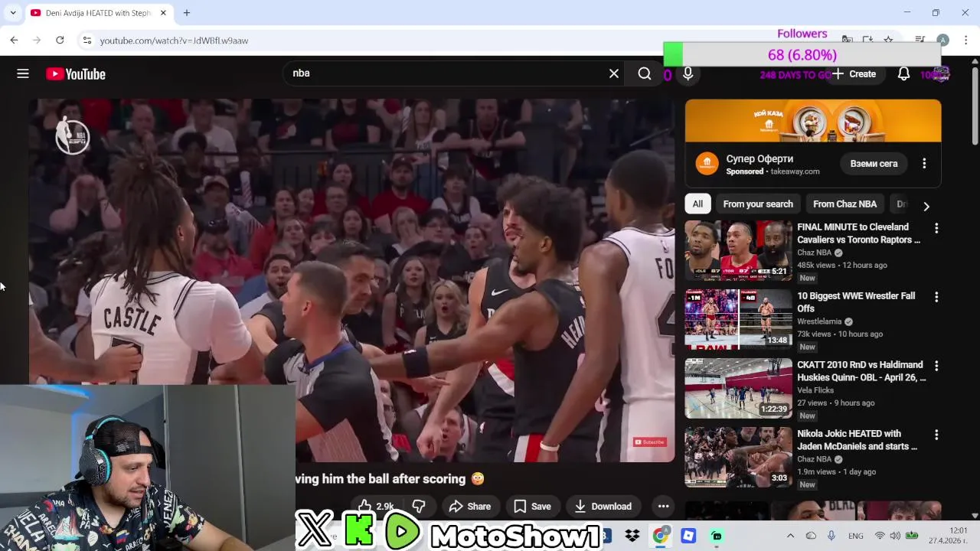Viewport: 980px width, 551px height.
Task: Select the 'From Chaz NBA' chip
Action: pyautogui.click(x=844, y=204)
